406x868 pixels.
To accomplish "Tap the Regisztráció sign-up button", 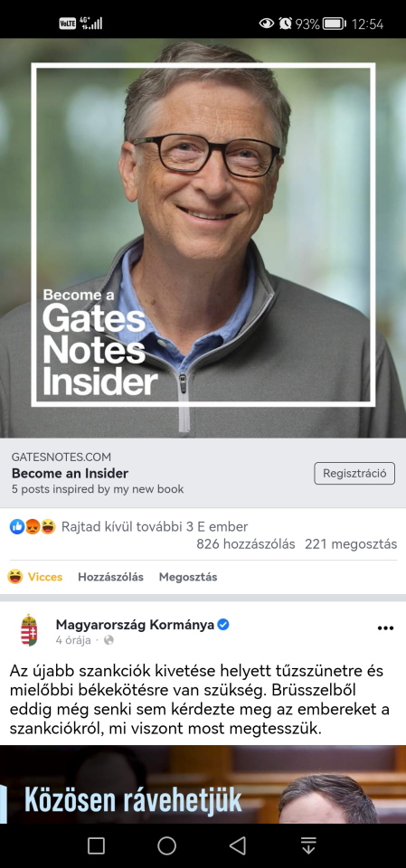I will tap(354, 474).
